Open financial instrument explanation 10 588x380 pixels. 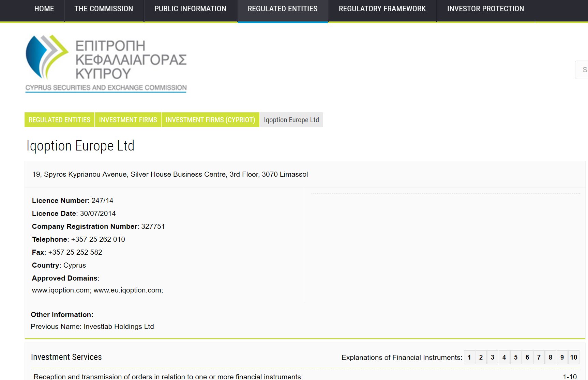574,358
